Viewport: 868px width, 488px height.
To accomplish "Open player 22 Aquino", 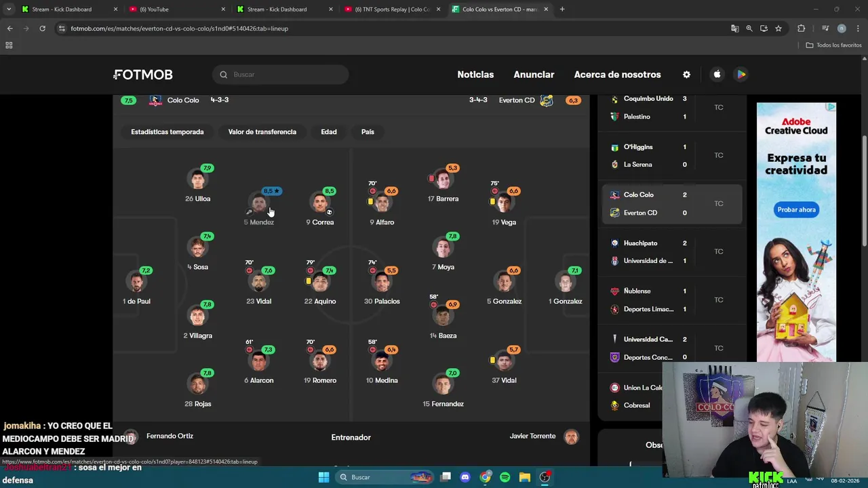I will click(x=320, y=286).
